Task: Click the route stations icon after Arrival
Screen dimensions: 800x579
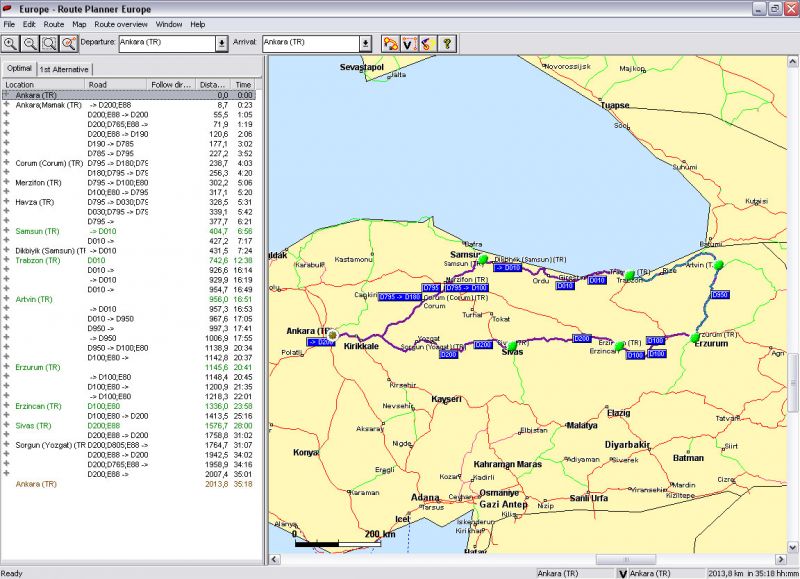Action: 390,43
